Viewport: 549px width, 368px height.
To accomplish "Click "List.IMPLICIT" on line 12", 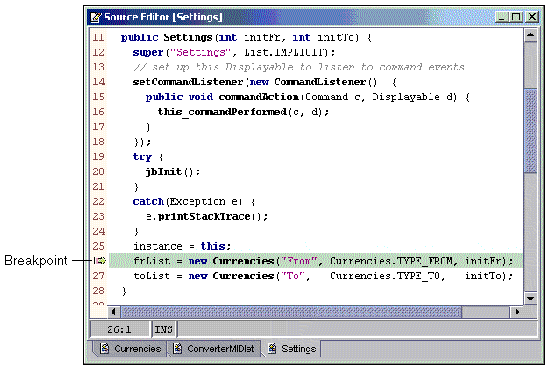I will (x=286, y=53).
